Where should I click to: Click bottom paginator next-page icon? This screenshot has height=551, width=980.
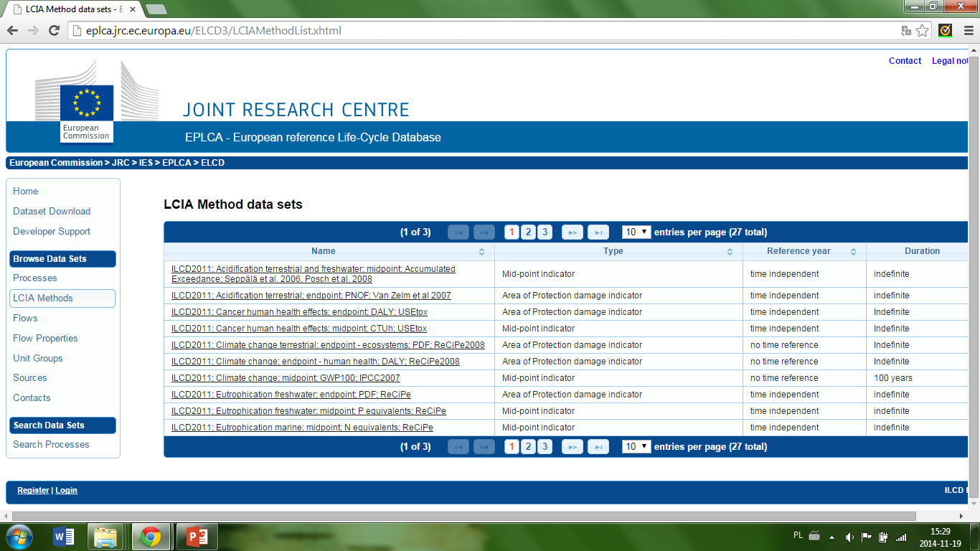pos(572,446)
